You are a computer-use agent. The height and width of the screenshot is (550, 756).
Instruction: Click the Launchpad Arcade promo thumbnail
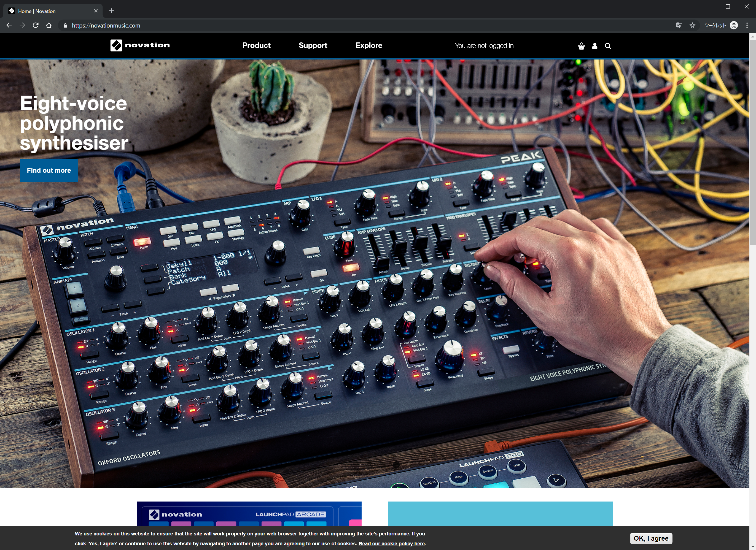pos(249,514)
